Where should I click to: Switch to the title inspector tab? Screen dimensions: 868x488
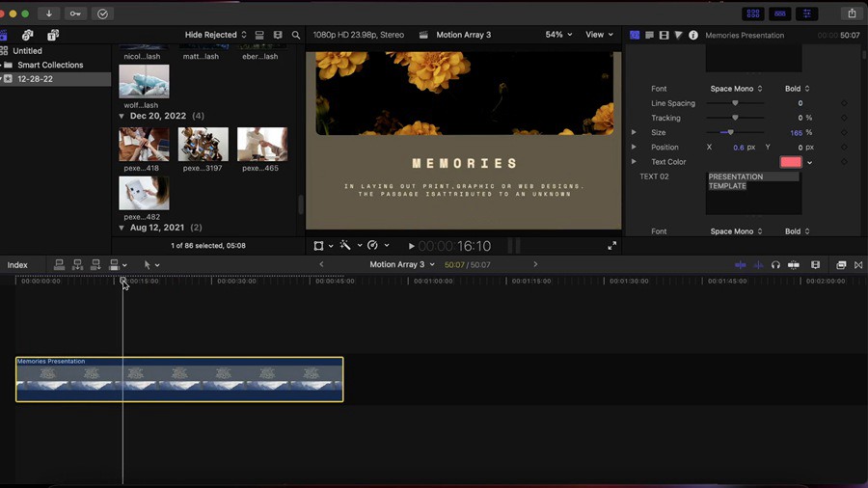pyautogui.click(x=635, y=35)
